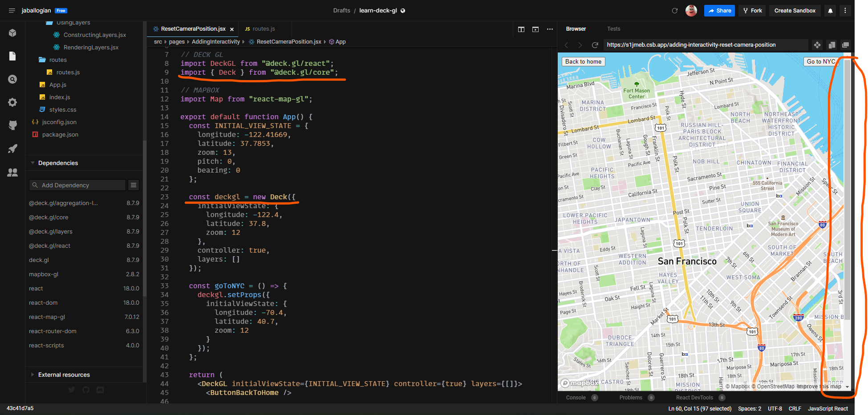Open the editor overflow menu
The width and height of the screenshot is (868, 415).
550,29
